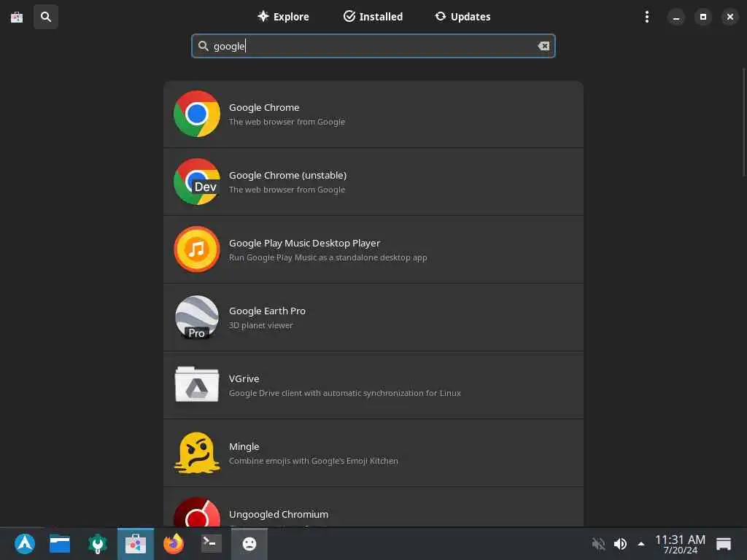747x560 pixels.
Task: Select the Ungoogled Chromium result title
Action: (279, 515)
